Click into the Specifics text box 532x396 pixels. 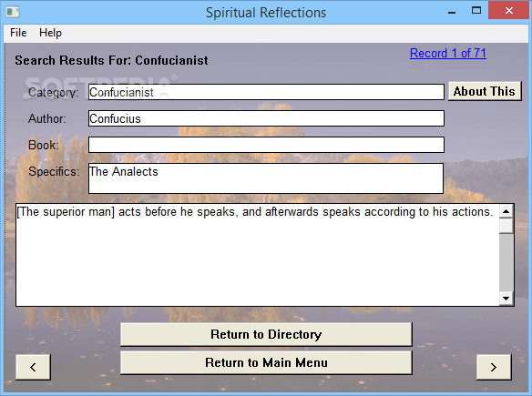click(x=266, y=178)
